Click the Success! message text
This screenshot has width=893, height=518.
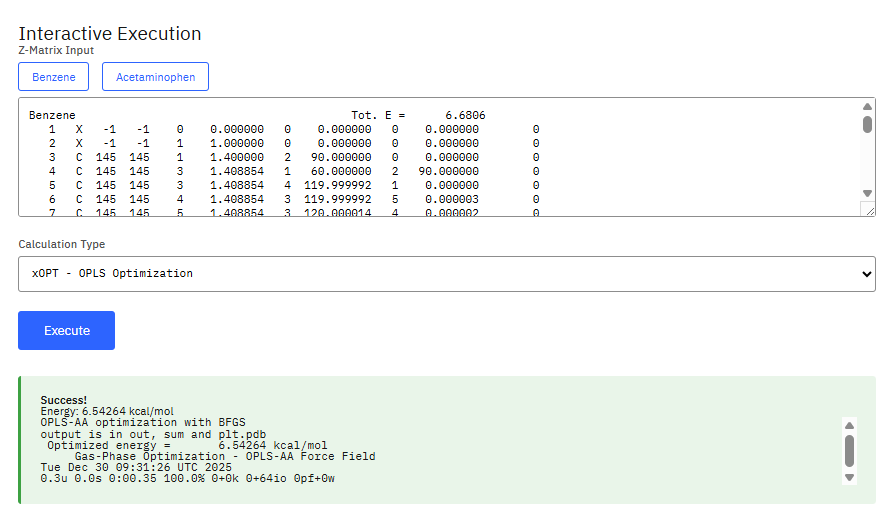[64, 400]
